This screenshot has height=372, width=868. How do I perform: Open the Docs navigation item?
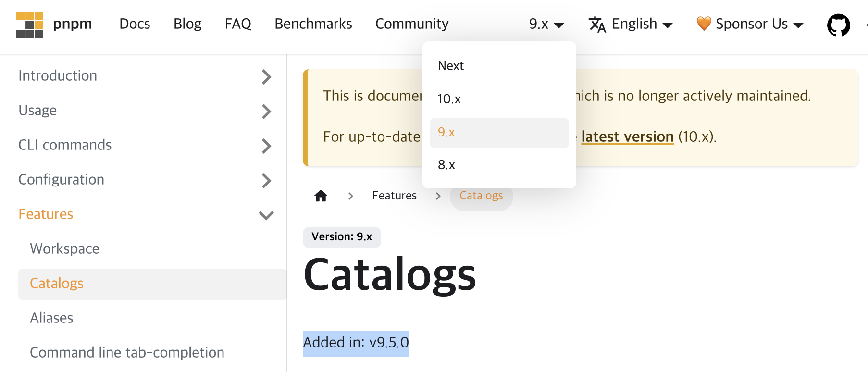pos(135,24)
